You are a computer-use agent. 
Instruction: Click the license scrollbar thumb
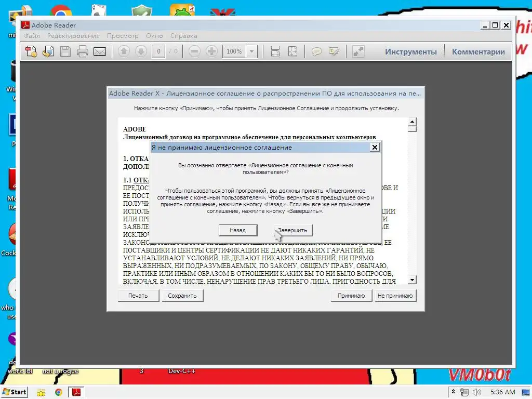412,129
